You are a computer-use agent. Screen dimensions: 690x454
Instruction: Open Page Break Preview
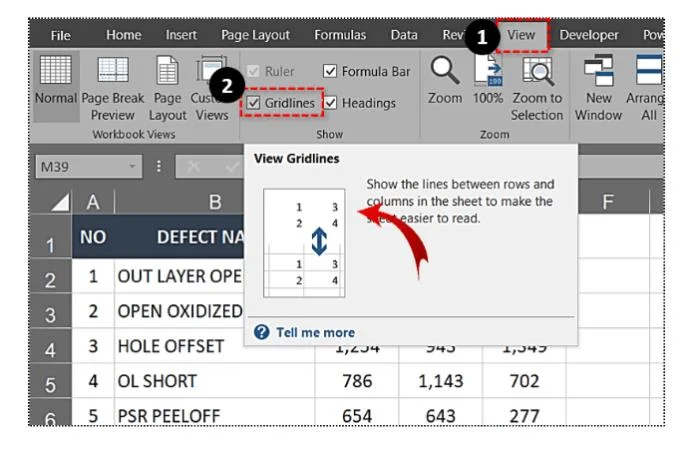(x=113, y=88)
